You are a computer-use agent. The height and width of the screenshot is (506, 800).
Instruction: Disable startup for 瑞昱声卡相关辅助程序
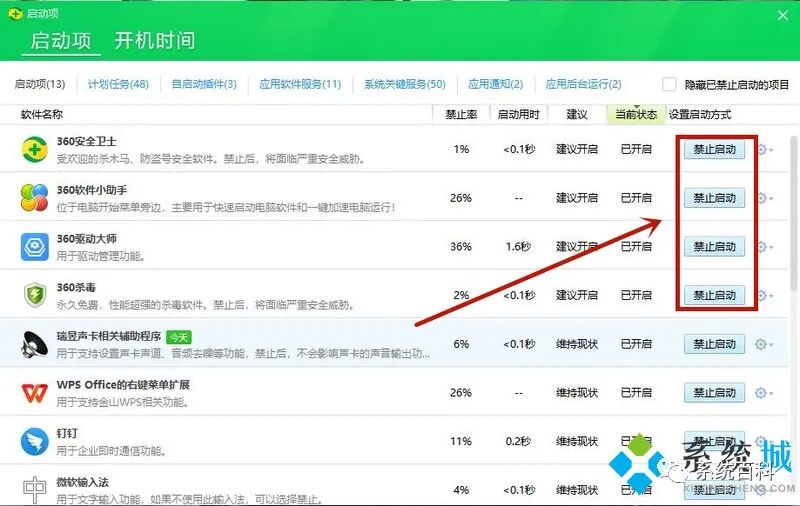[714, 344]
